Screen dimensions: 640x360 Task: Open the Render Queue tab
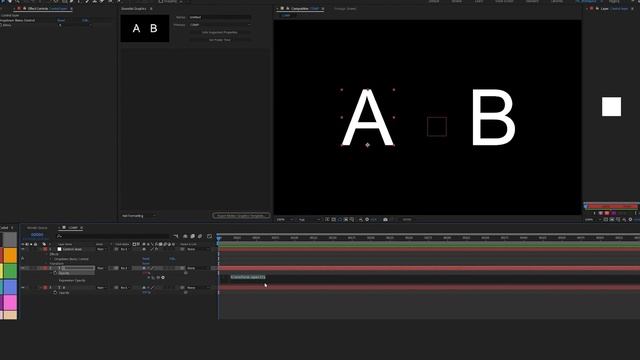(x=37, y=228)
